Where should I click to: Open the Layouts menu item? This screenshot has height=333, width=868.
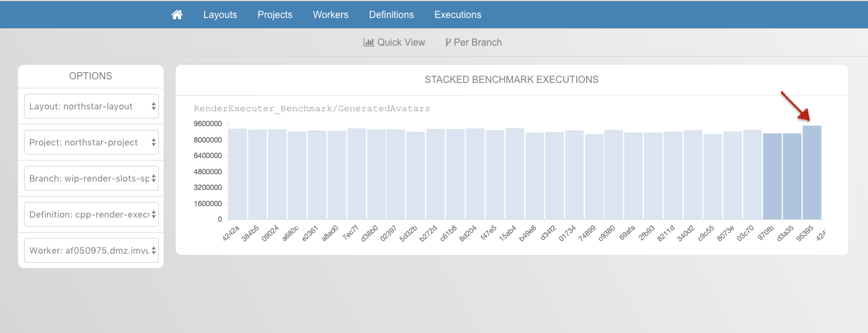pos(220,14)
